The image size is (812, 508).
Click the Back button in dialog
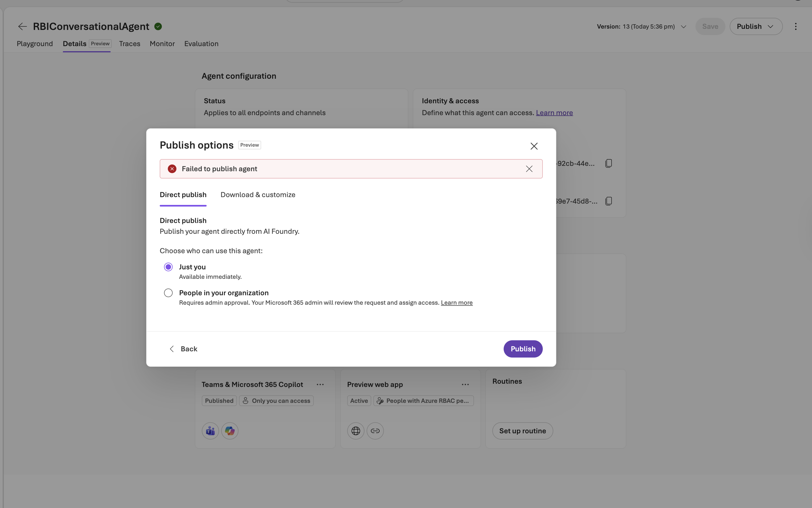(x=183, y=349)
